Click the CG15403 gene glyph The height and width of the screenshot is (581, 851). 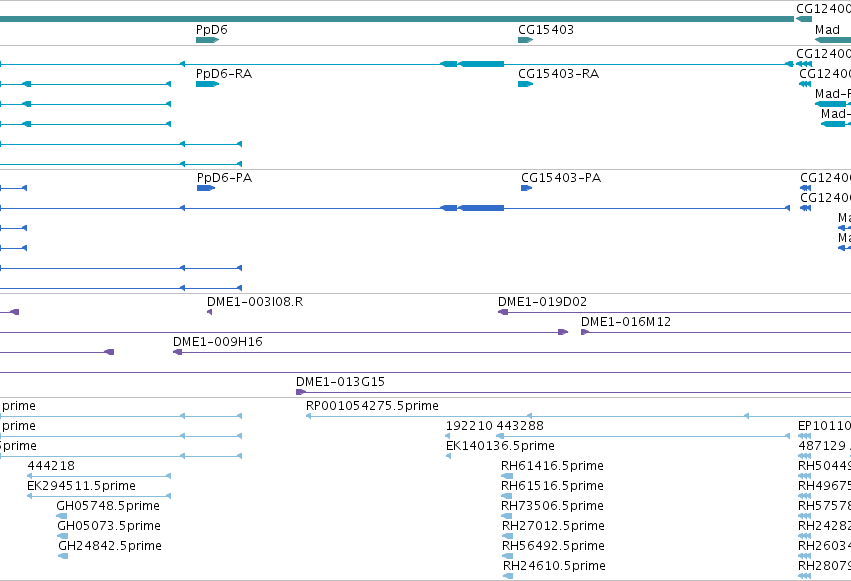pos(525,40)
